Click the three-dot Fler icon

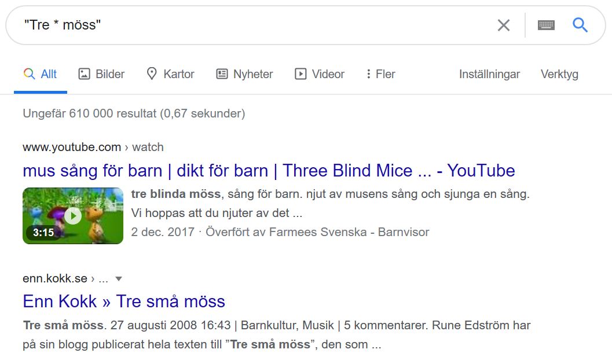(x=368, y=73)
